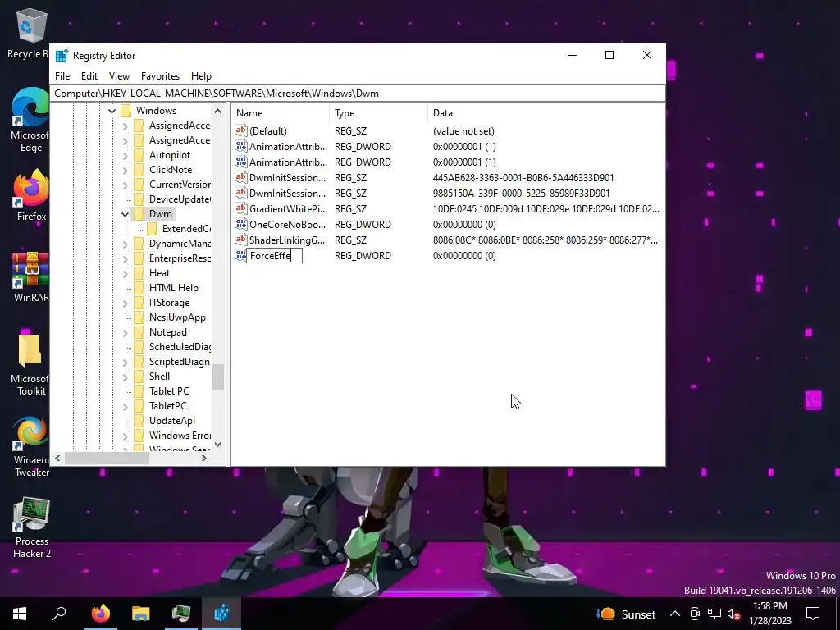840x630 pixels.
Task: Open Microsoft Toolkit desktop folder
Action: click(30, 364)
